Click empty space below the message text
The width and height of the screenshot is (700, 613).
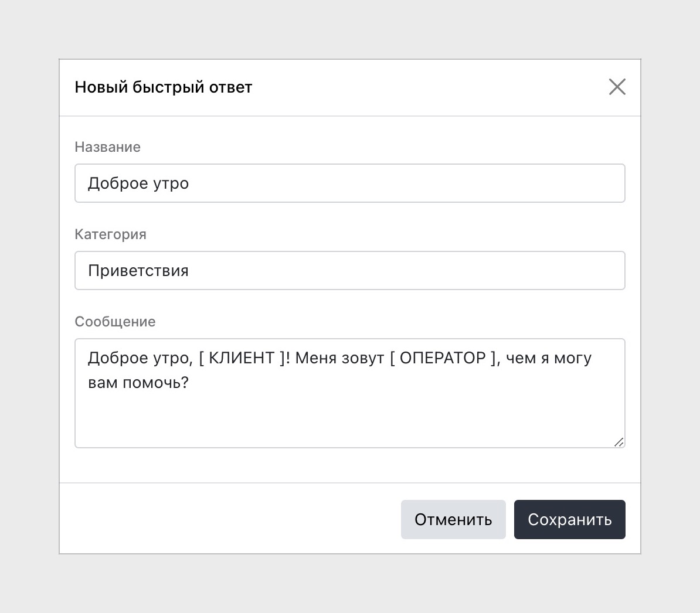[x=349, y=420]
